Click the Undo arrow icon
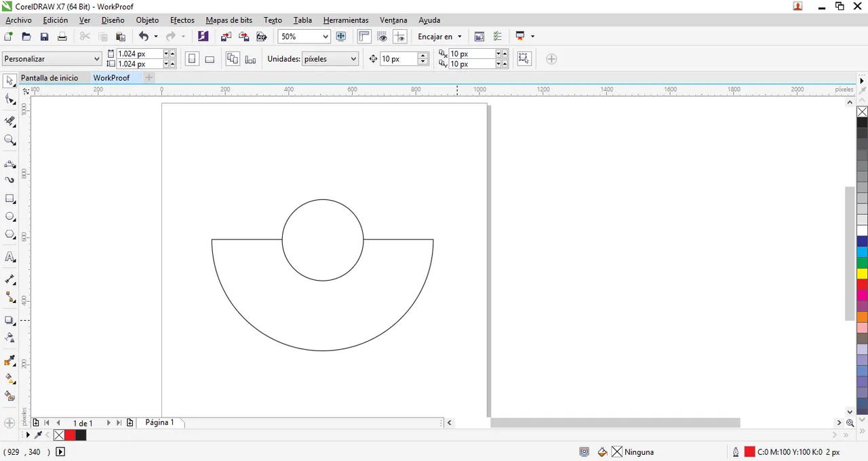 tap(143, 37)
